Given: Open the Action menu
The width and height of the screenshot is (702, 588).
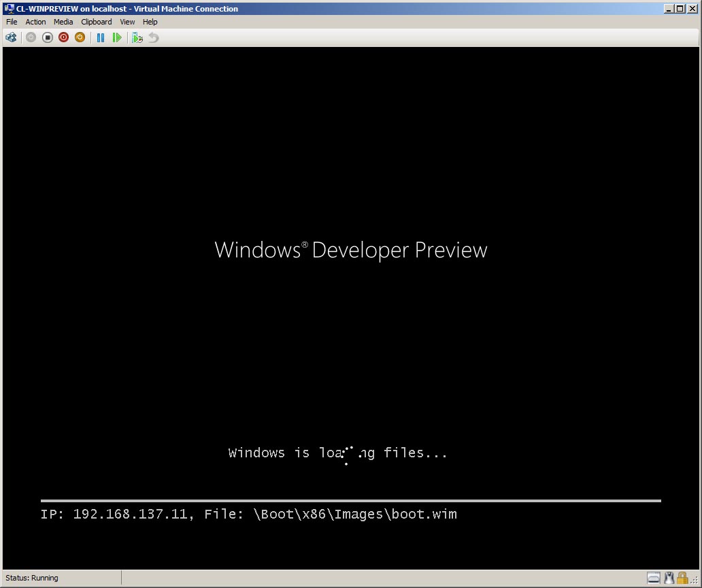Looking at the screenshot, I should 35,22.
